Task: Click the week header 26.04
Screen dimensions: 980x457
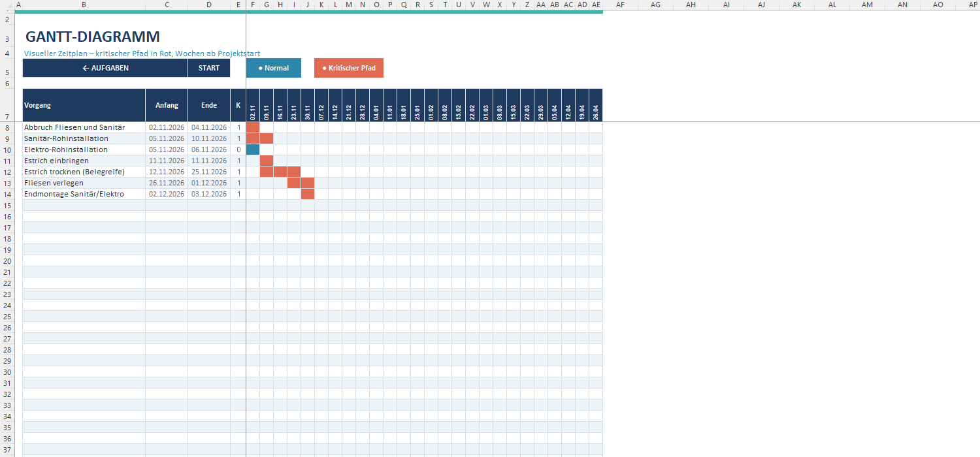Action: tap(596, 105)
